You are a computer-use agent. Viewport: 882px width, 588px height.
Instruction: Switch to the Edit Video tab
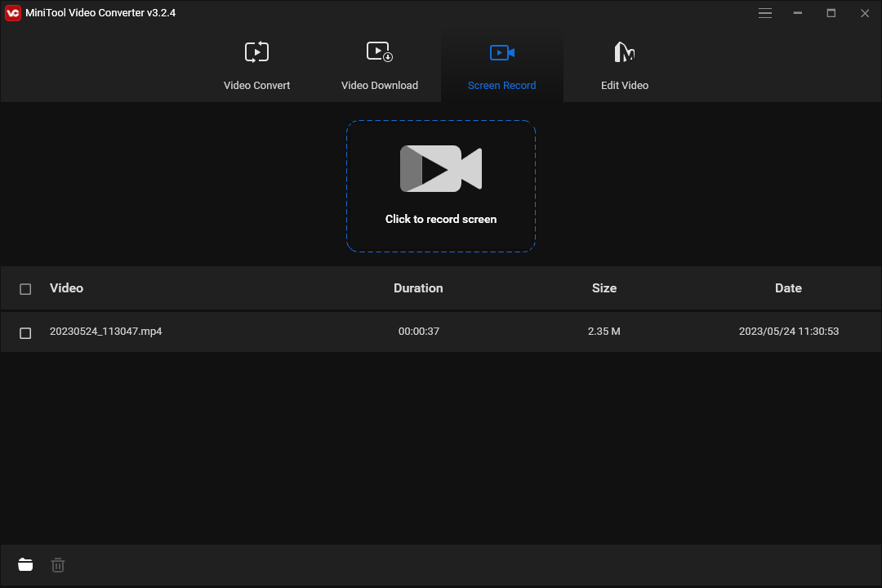click(x=624, y=65)
